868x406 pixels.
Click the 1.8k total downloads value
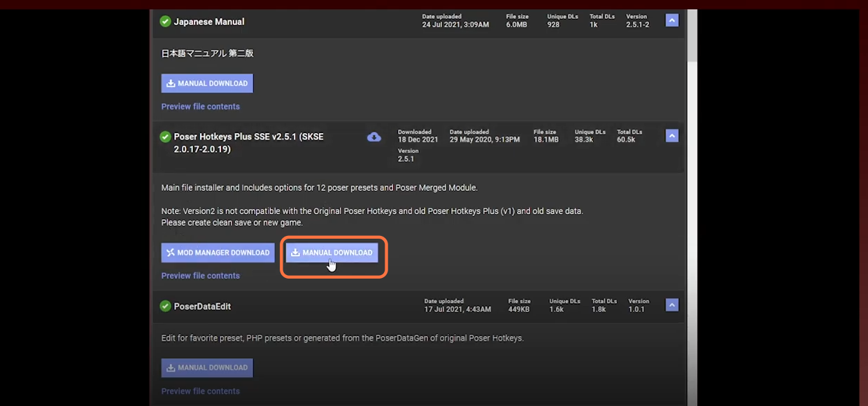point(599,309)
